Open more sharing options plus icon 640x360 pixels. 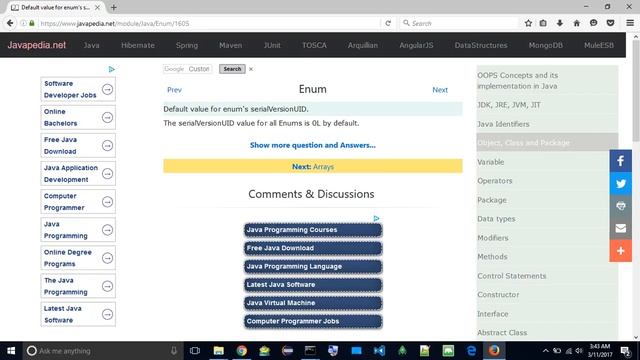pos(620,251)
